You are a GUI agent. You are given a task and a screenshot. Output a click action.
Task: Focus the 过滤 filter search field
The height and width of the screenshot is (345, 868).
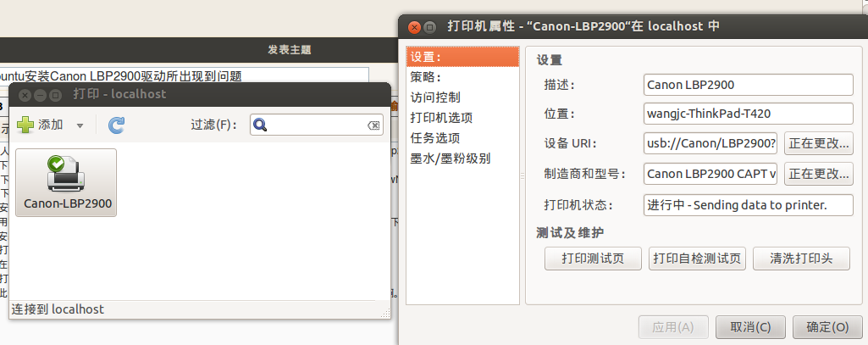pyautogui.click(x=316, y=125)
